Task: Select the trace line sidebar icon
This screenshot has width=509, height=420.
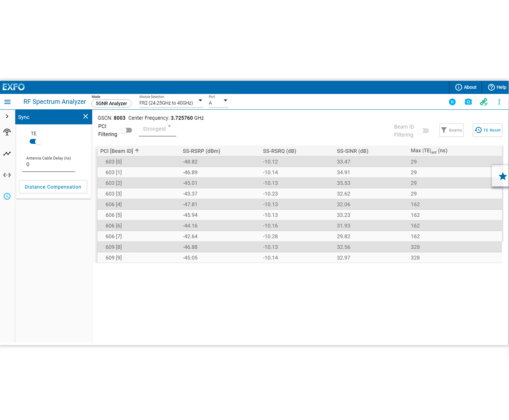Action: [7, 154]
